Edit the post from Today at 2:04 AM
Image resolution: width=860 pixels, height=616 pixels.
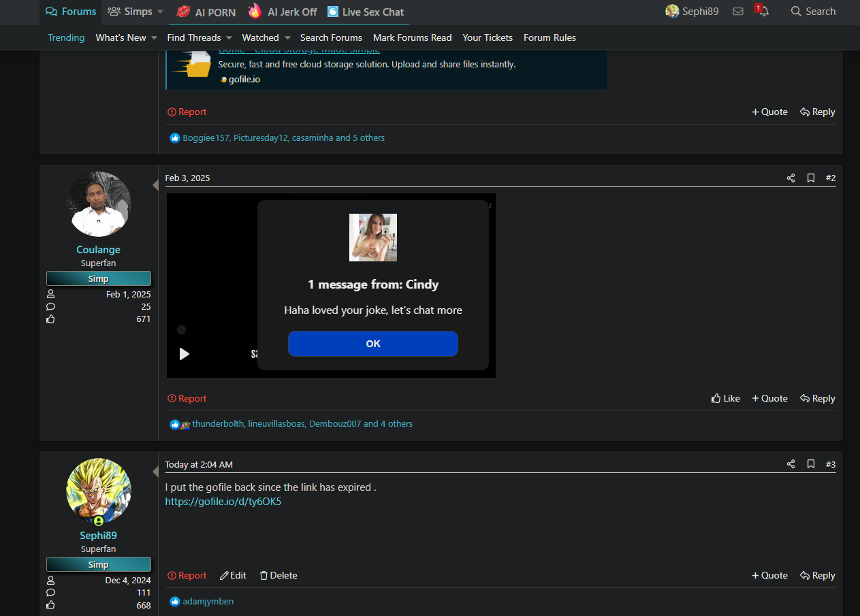pos(233,575)
